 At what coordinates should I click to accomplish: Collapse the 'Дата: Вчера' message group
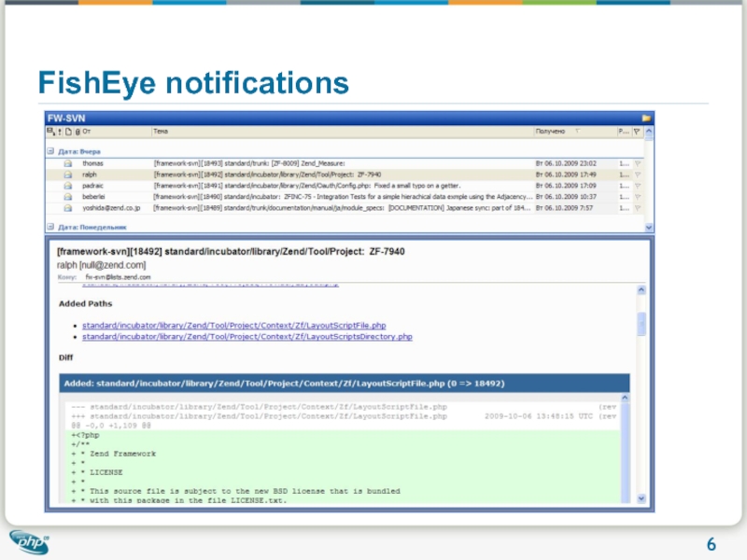coord(50,150)
